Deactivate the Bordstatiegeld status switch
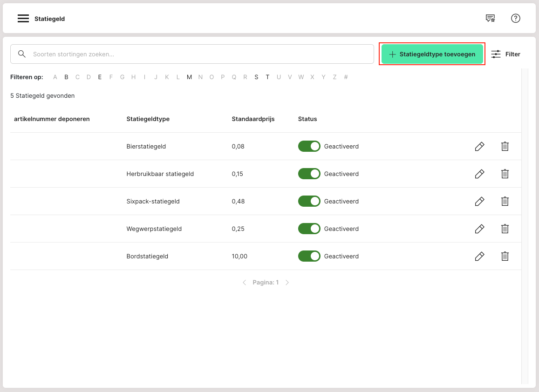Screen dimensions: 539x392 tap(309, 257)
